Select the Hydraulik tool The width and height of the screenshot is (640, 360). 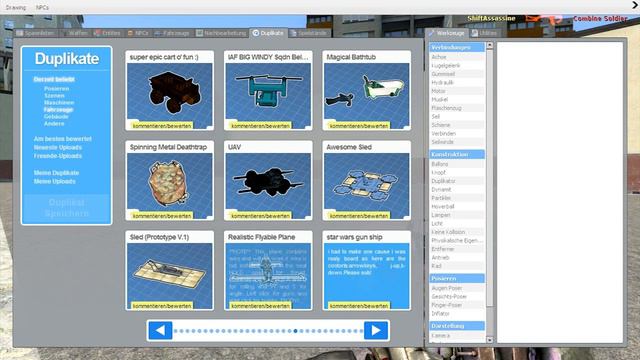[457, 82]
